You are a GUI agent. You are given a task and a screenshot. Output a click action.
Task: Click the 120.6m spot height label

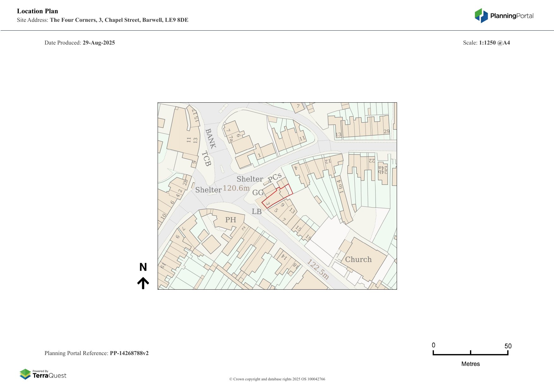pos(236,188)
